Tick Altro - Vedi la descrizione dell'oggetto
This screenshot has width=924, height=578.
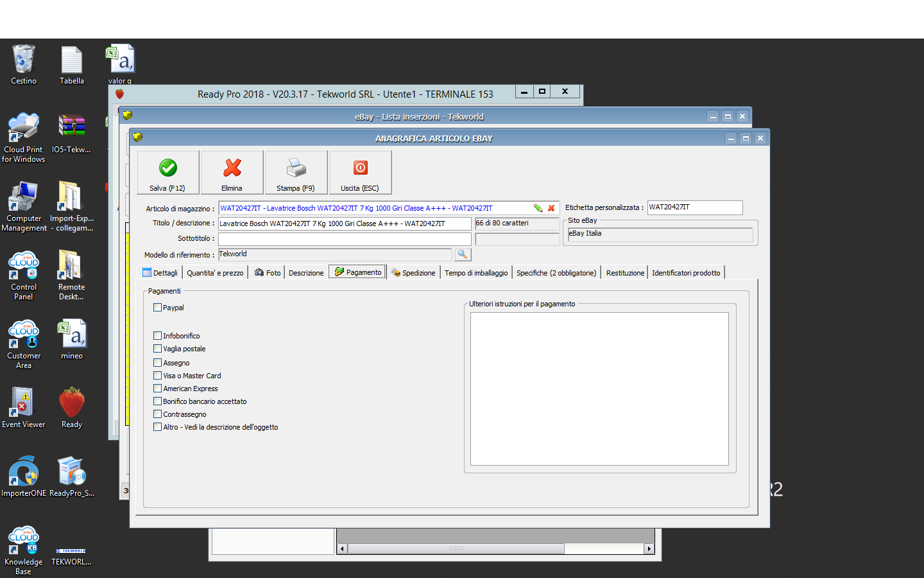(158, 427)
